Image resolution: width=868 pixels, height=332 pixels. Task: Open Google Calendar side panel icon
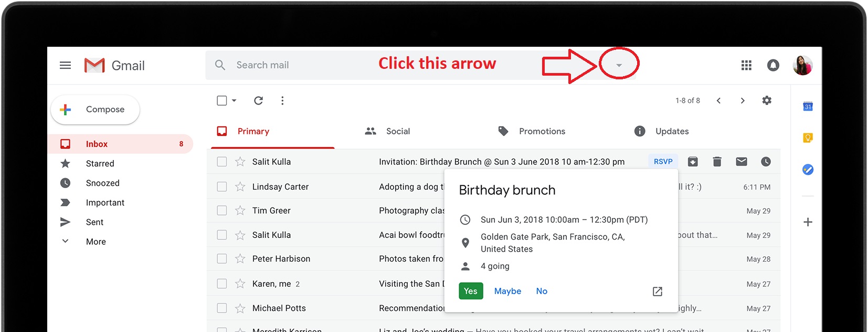808,107
